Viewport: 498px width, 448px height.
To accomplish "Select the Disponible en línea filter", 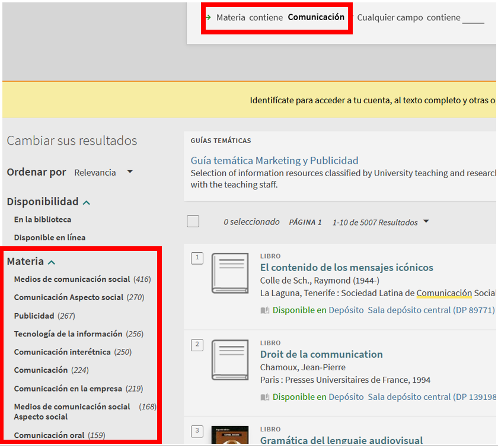I will click(50, 238).
